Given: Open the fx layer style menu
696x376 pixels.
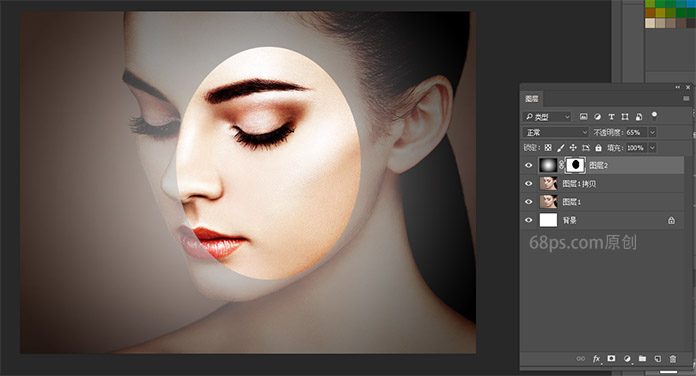Looking at the screenshot, I should 597,359.
